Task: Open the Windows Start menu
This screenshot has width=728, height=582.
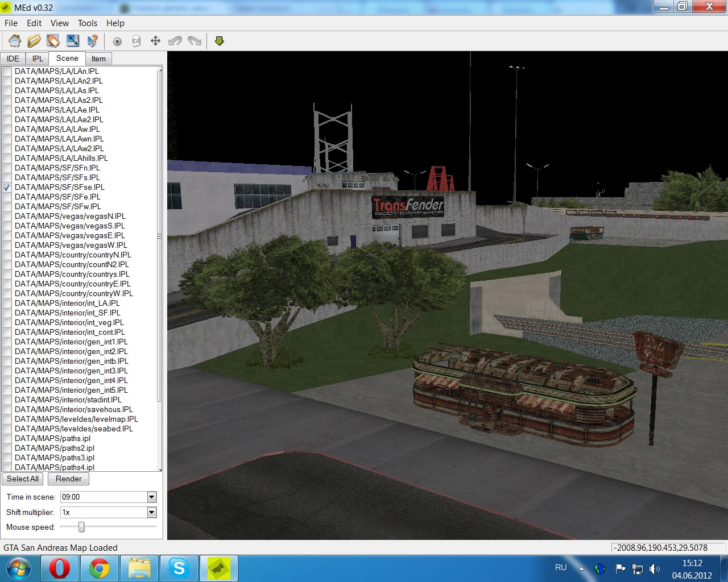Action: 19,568
